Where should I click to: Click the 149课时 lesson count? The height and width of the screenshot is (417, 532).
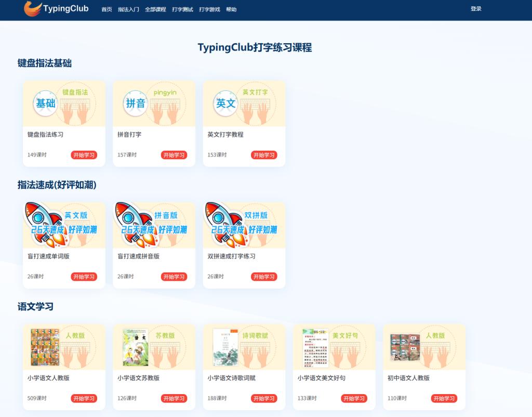pos(37,155)
